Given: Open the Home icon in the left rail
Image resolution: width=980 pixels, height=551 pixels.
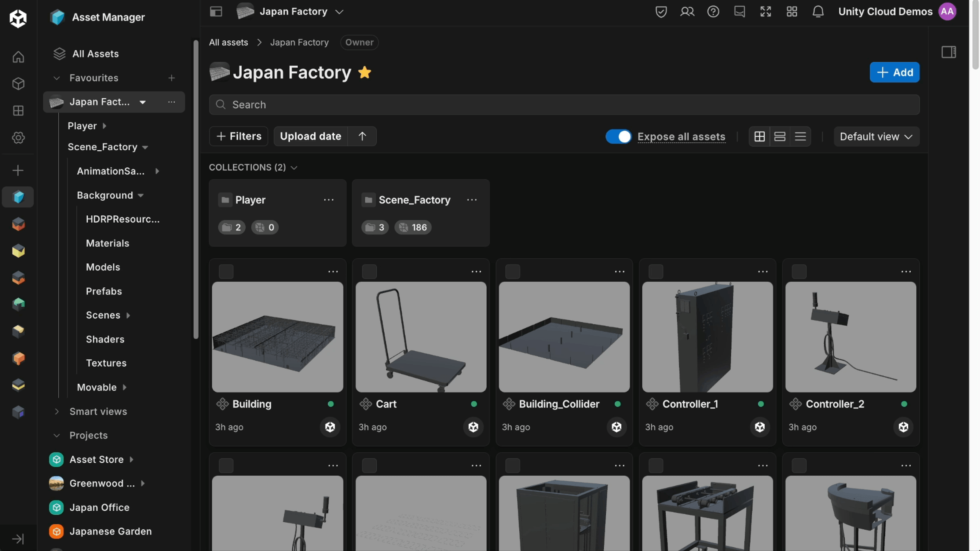Looking at the screenshot, I should pyautogui.click(x=18, y=57).
